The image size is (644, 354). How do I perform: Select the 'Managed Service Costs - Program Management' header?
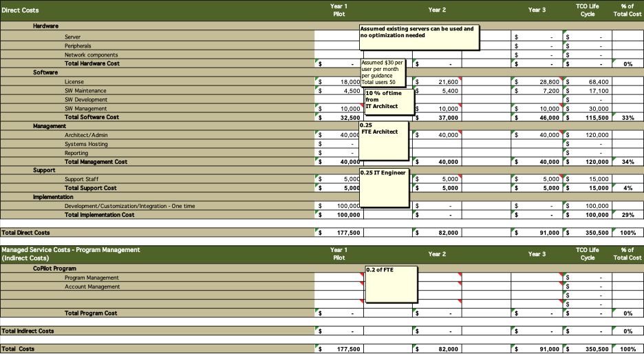(x=71, y=249)
